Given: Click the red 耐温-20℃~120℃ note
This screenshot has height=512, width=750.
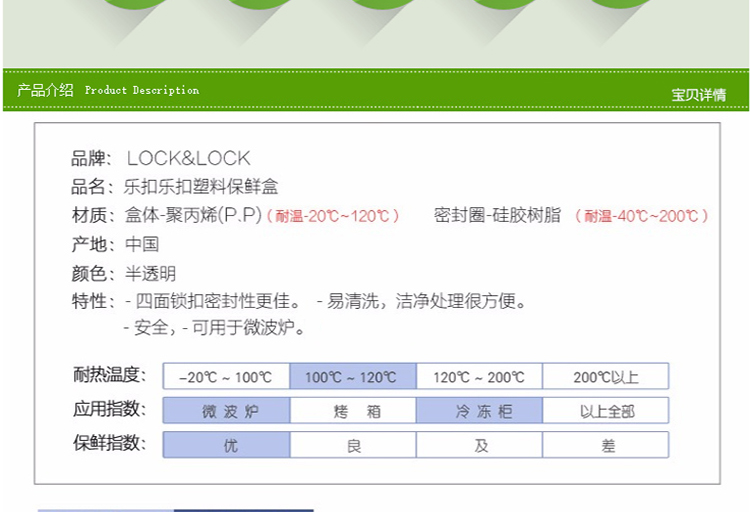Looking at the screenshot, I should [x=333, y=216].
